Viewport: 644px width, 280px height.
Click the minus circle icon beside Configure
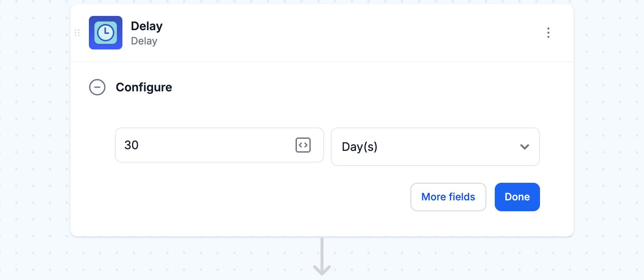[97, 87]
